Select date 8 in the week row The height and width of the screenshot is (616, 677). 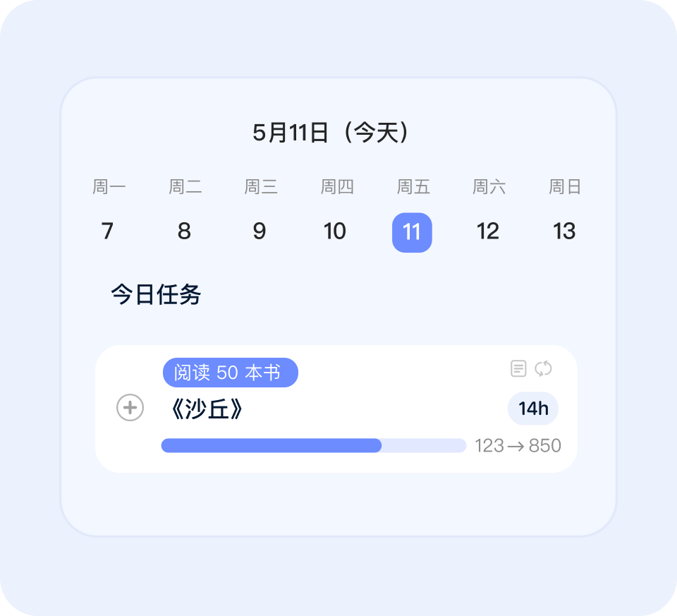[x=184, y=231]
